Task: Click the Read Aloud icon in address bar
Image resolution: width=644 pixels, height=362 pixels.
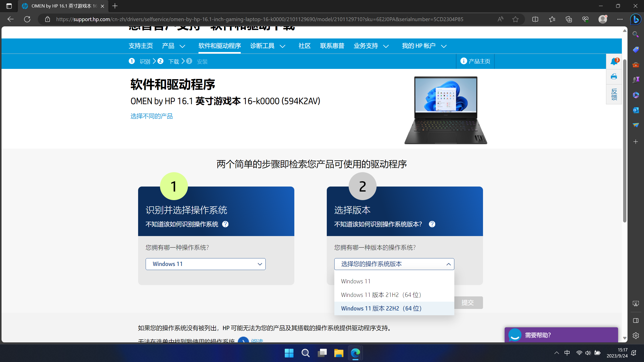Action: click(x=500, y=19)
